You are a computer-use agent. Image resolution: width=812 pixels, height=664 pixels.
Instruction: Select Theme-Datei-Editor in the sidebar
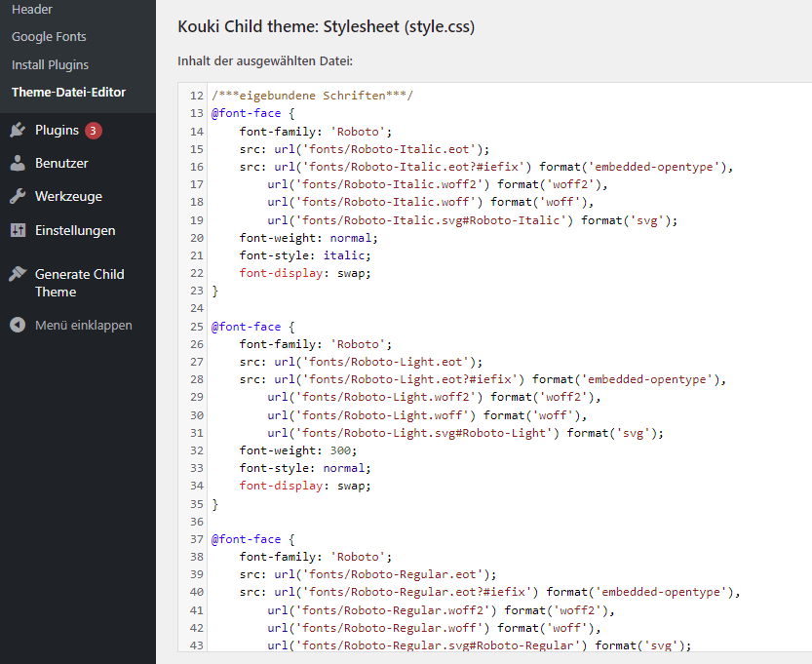tap(68, 93)
